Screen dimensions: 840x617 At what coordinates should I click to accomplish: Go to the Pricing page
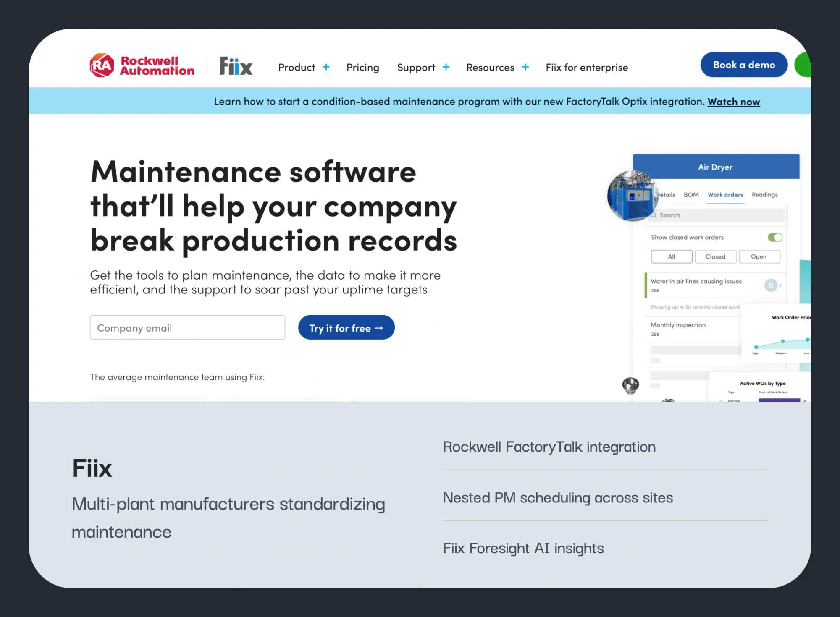(363, 68)
